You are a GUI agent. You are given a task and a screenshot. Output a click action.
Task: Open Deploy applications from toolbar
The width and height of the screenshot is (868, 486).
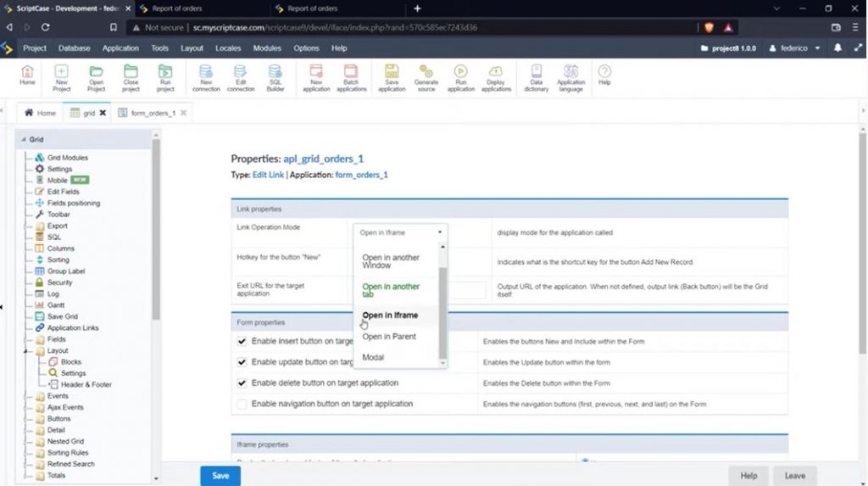point(496,77)
